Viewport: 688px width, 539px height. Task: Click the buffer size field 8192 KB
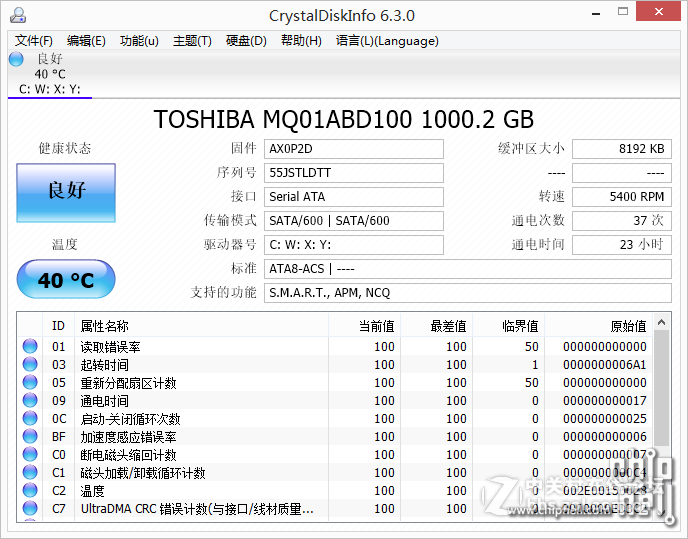[622, 149]
